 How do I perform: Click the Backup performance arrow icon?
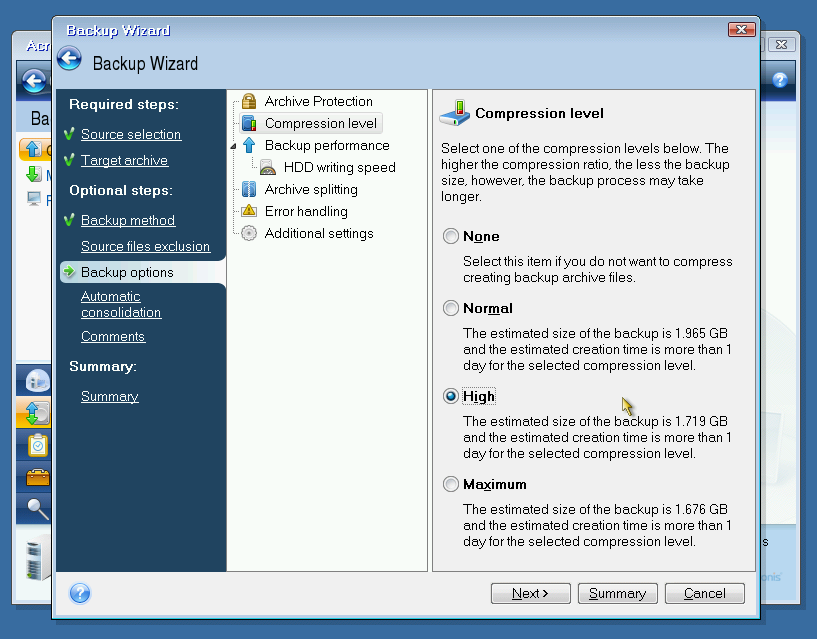click(x=249, y=146)
